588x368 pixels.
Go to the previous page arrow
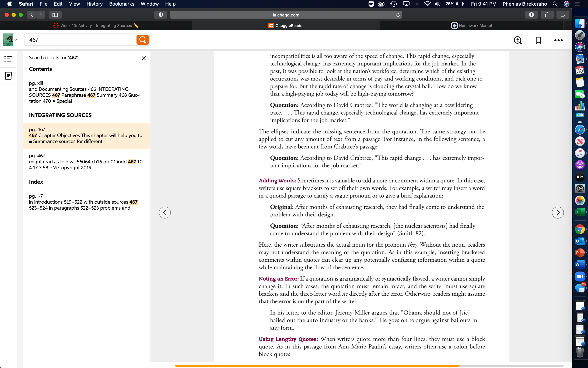click(165, 212)
